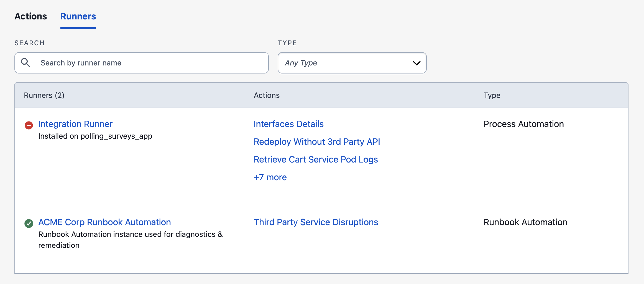Expand the Type dropdown chevron arrow

coord(416,63)
